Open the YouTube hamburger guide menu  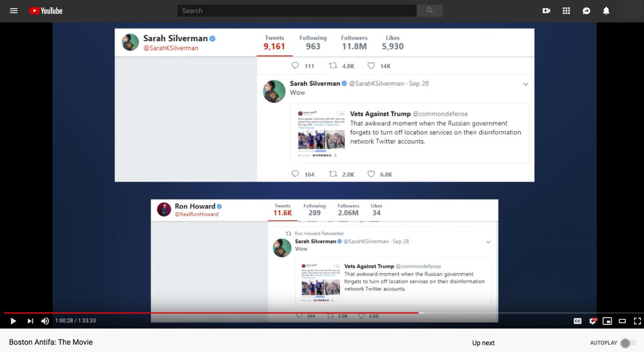[14, 11]
